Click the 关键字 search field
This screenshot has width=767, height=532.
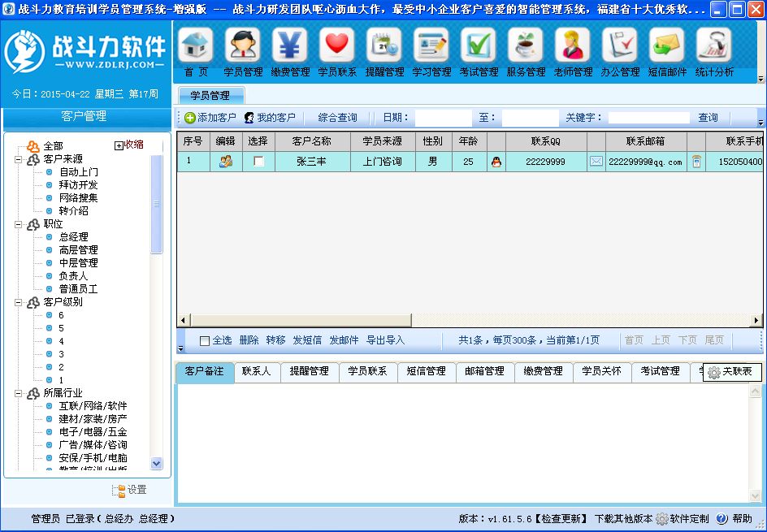pos(649,118)
